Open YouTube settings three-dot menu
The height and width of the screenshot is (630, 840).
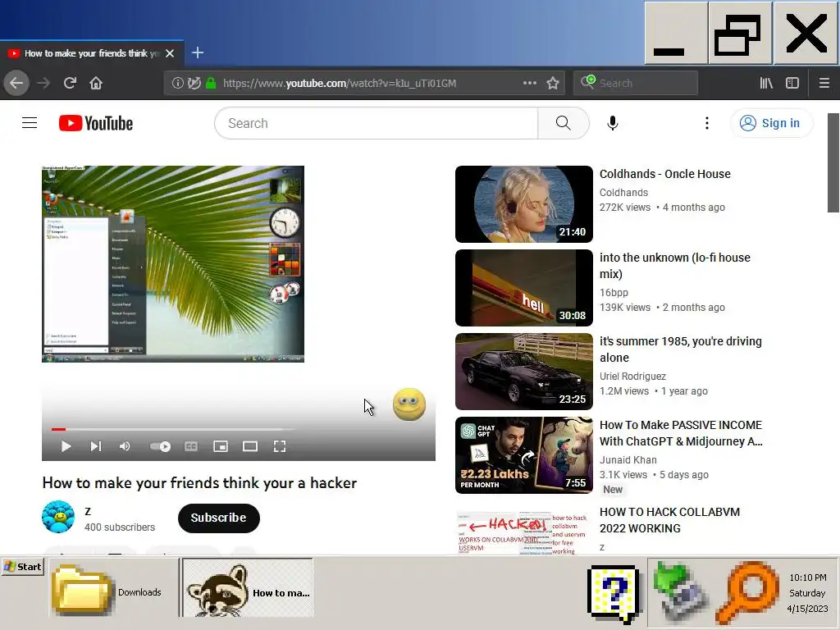point(706,123)
